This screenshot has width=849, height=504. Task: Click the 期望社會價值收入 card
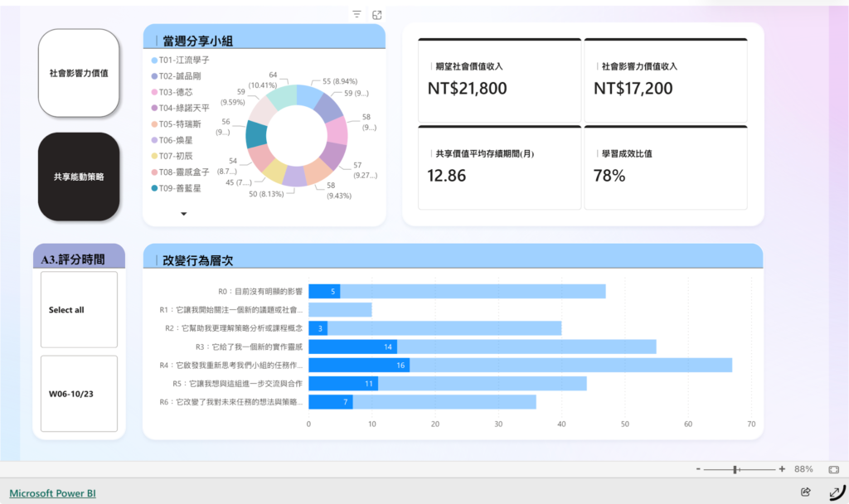tap(499, 80)
